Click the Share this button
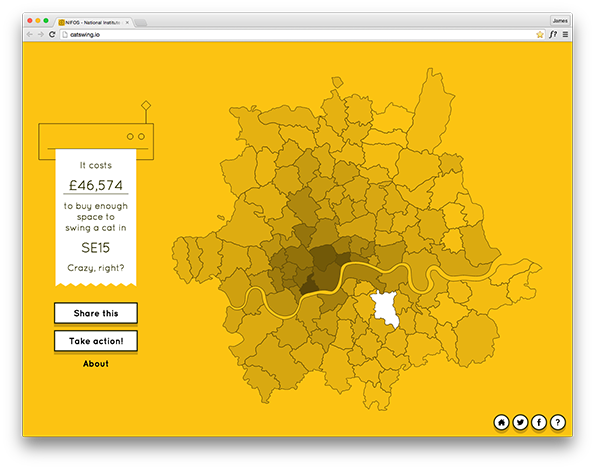The height and width of the screenshot is (469, 595). (96, 313)
